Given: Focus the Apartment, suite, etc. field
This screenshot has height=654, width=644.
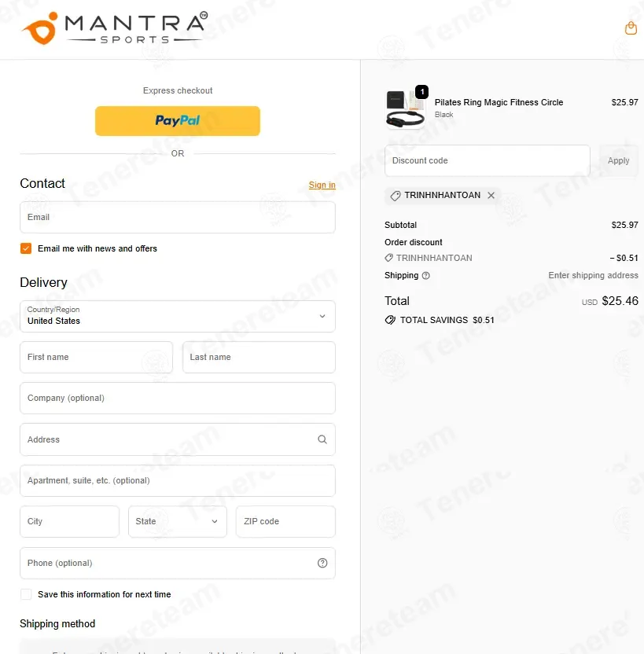Looking at the screenshot, I should (178, 480).
